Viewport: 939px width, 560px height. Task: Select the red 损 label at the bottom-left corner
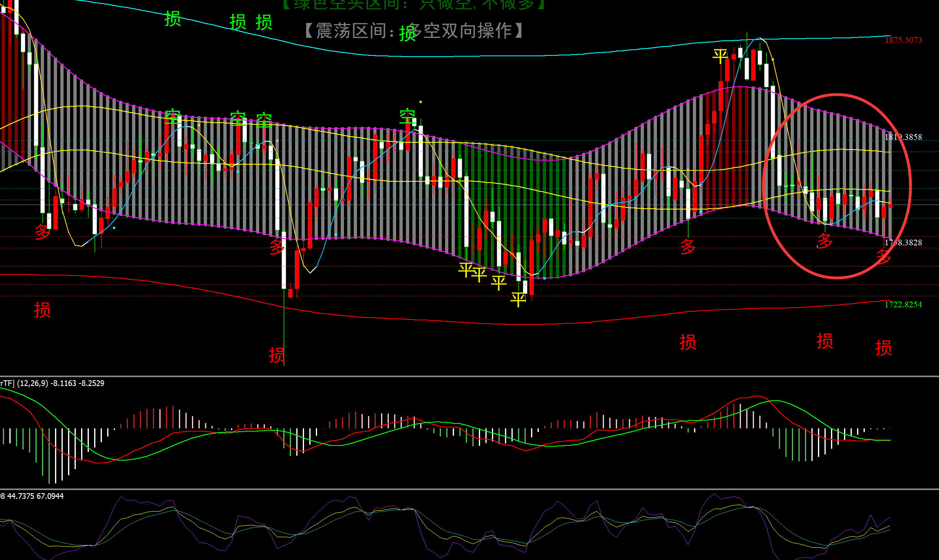42,310
